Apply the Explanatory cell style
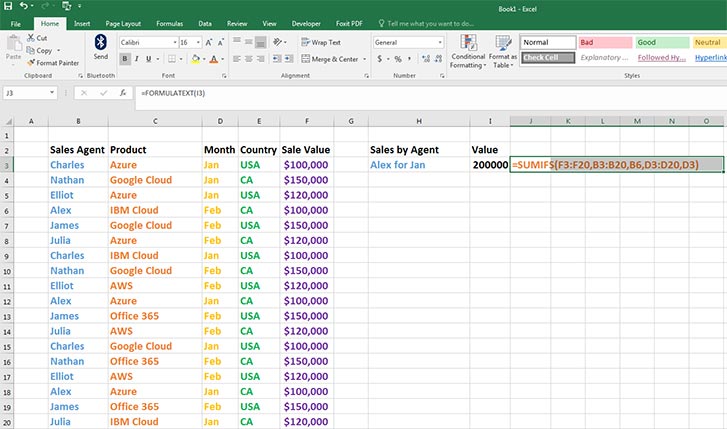 (605, 58)
